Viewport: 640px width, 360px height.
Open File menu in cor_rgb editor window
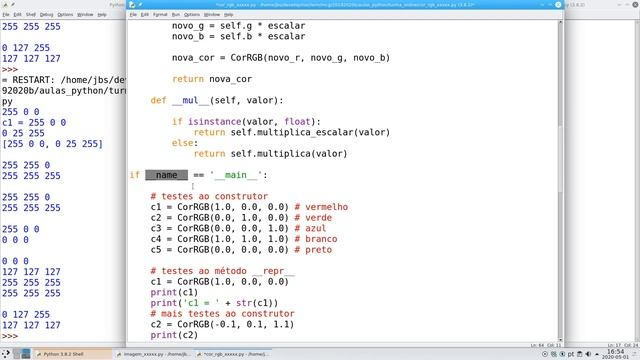(133, 14)
